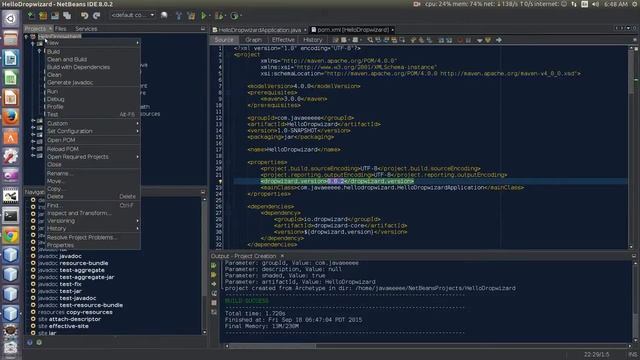Screen dimensions: 640x360
Task: Switch editor to Effective view
Action: tap(283, 40)
